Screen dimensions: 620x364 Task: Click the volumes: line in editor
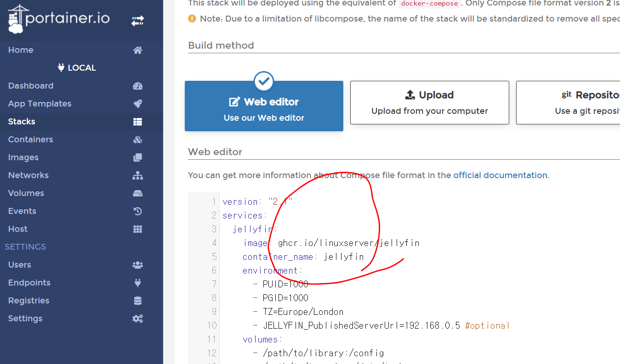click(x=262, y=339)
